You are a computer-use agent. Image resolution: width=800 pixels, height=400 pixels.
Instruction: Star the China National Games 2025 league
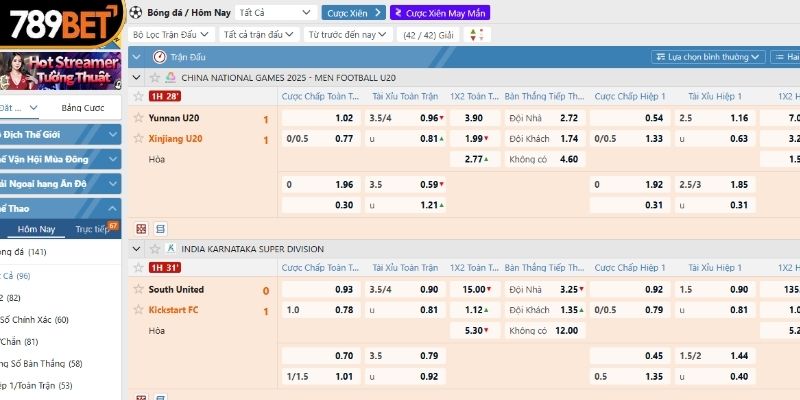154,77
